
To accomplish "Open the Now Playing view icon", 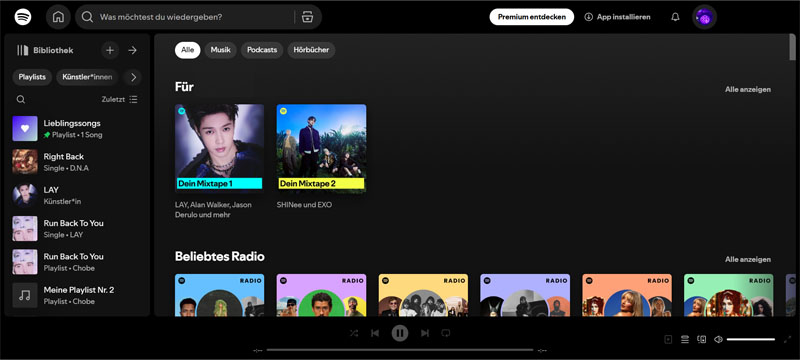I will (668, 340).
